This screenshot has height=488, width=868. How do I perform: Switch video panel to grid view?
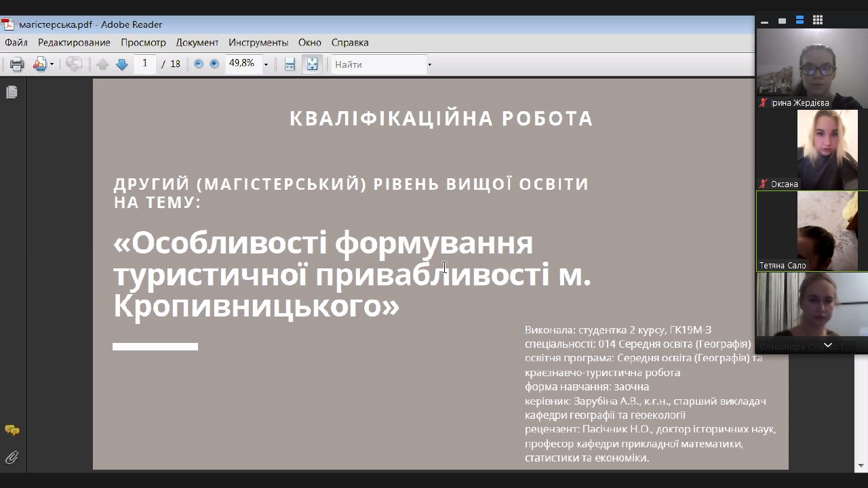point(818,20)
